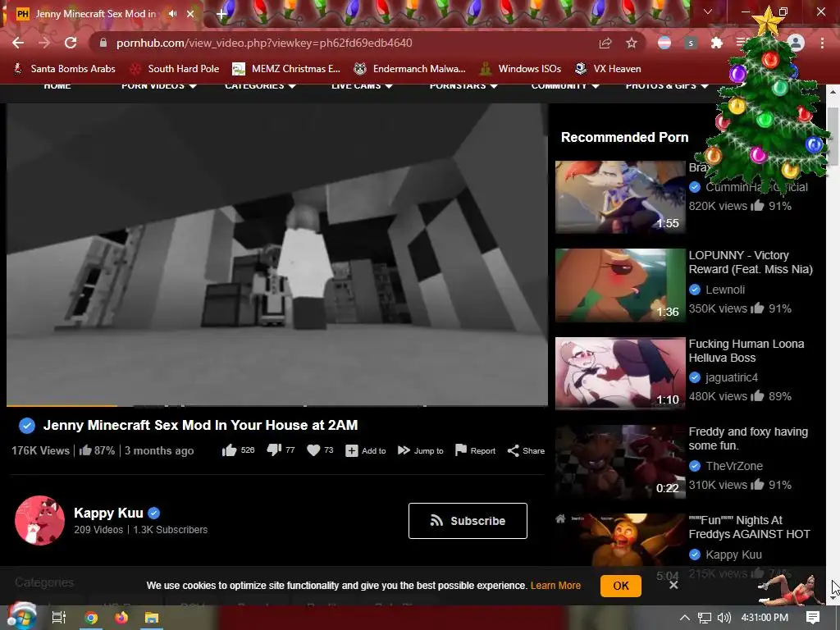The height and width of the screenshot is (630, 840).
Task: Expand the LIVE CAMS nav dropdown
Action: pyautogui.click(x=362, y=85)
